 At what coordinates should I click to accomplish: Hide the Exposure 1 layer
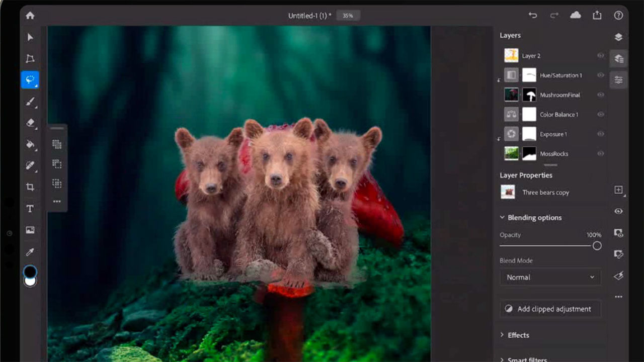click(600, 134)
